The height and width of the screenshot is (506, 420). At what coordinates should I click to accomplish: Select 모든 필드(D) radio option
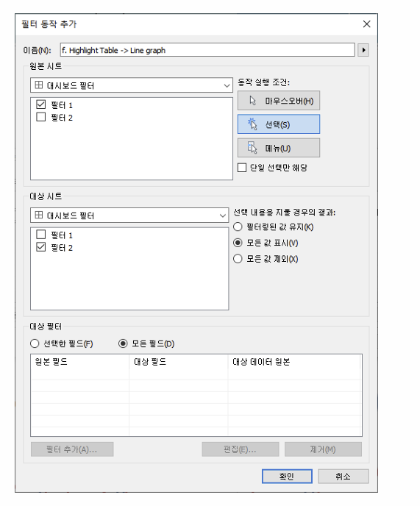click(123, 343)
